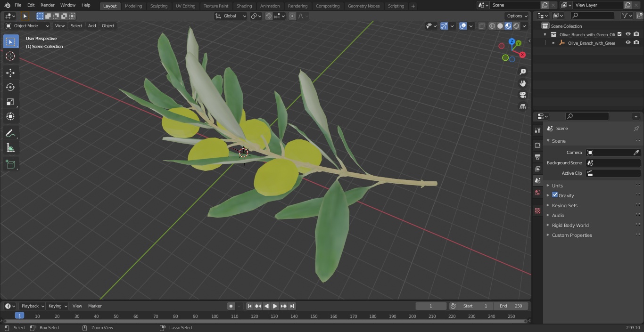Select the Measure ruler tool
This screenshot has height=332, width=644.
[10, 148]
